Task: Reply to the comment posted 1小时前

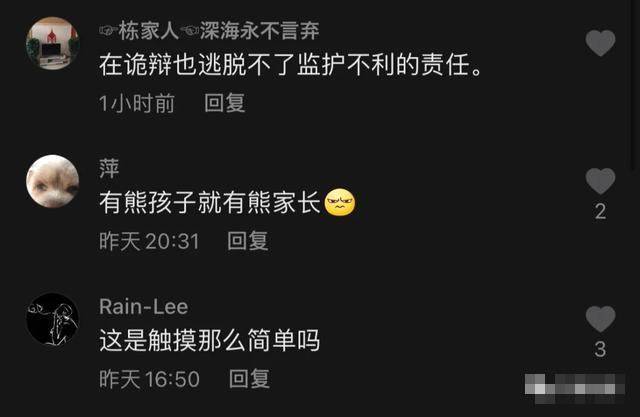Action: pyautogui.click(x=224, y=103)
